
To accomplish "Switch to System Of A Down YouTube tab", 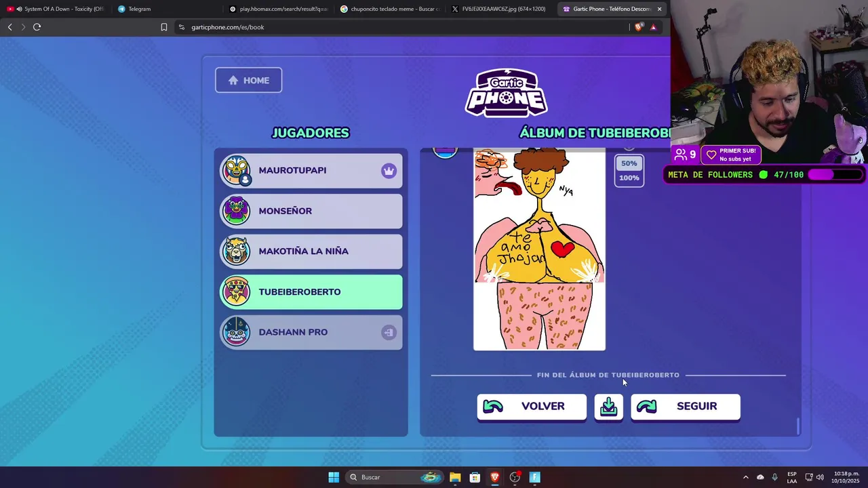I will (x=56, y=9).
